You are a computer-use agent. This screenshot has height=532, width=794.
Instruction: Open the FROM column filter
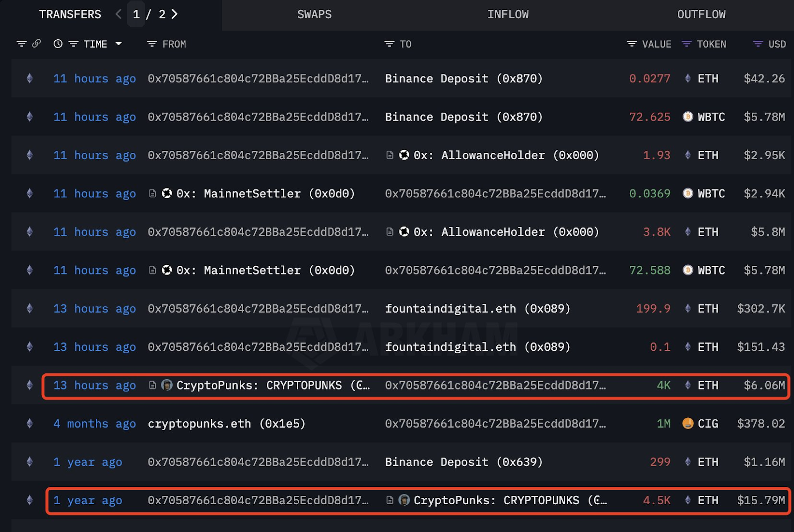[152, 44]
